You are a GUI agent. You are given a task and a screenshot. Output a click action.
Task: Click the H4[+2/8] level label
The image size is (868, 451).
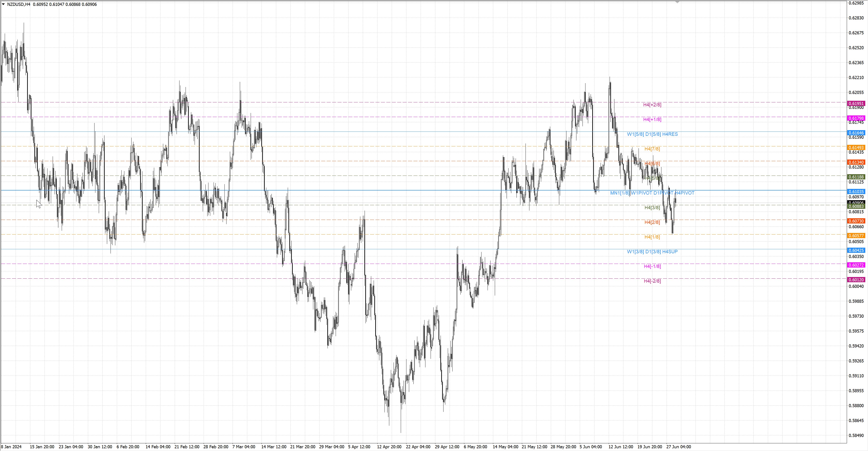point(652,105)
